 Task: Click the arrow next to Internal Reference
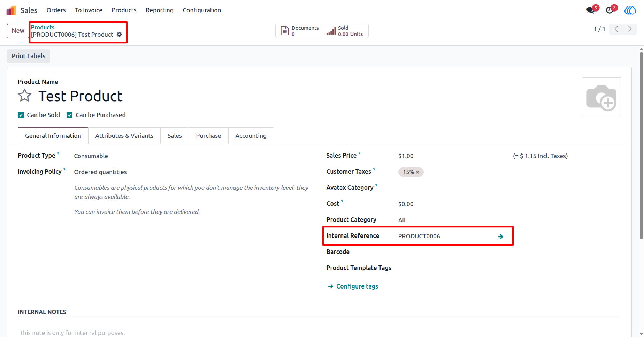(500, 237)
